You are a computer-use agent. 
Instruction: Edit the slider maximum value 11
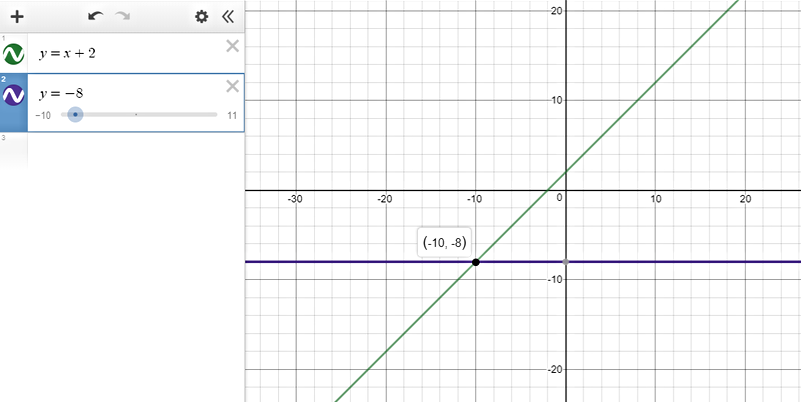tap(232, 116)
